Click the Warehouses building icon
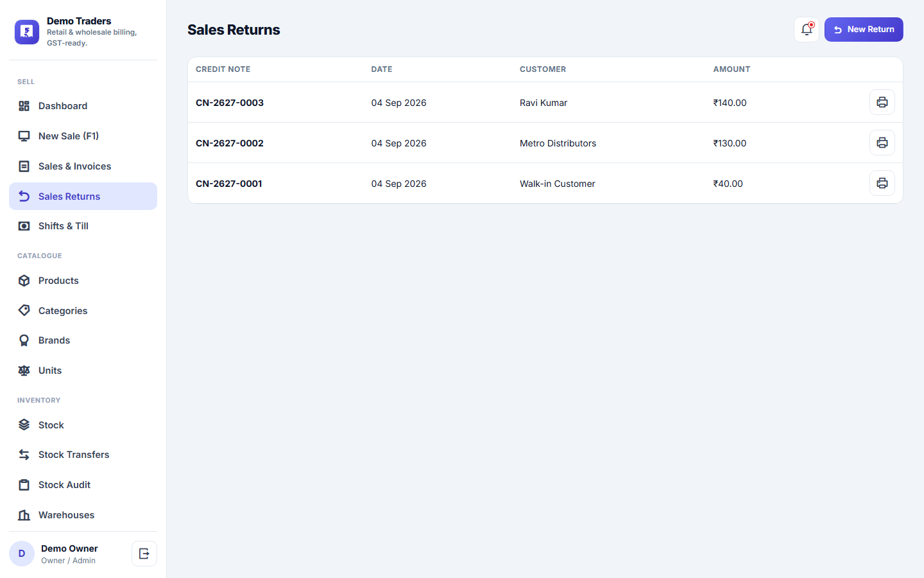 click(24, 515)
